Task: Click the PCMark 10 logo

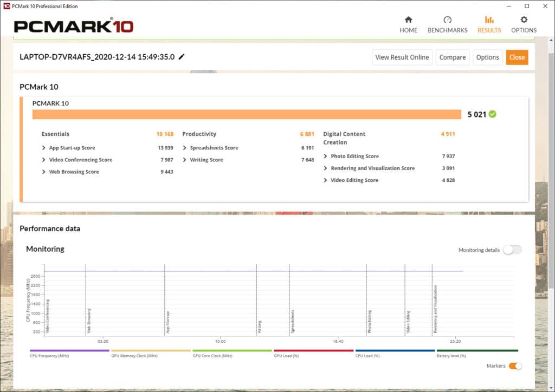Action: point(73,26)
